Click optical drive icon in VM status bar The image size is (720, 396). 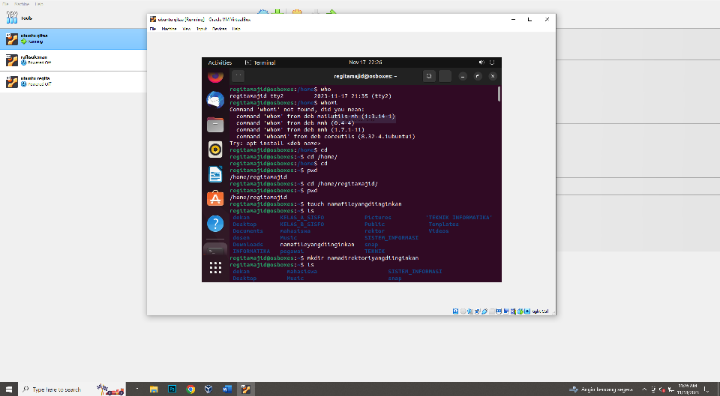pyautogui.click(x=463, y=311)
